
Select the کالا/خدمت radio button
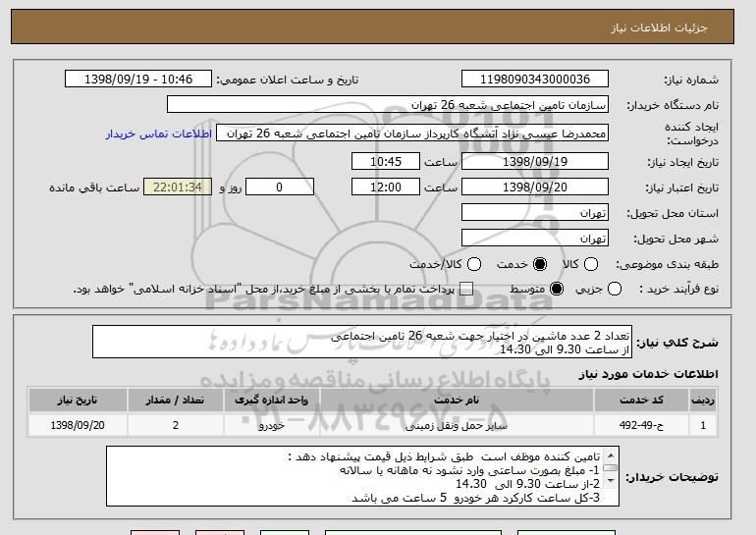point(474,264)
